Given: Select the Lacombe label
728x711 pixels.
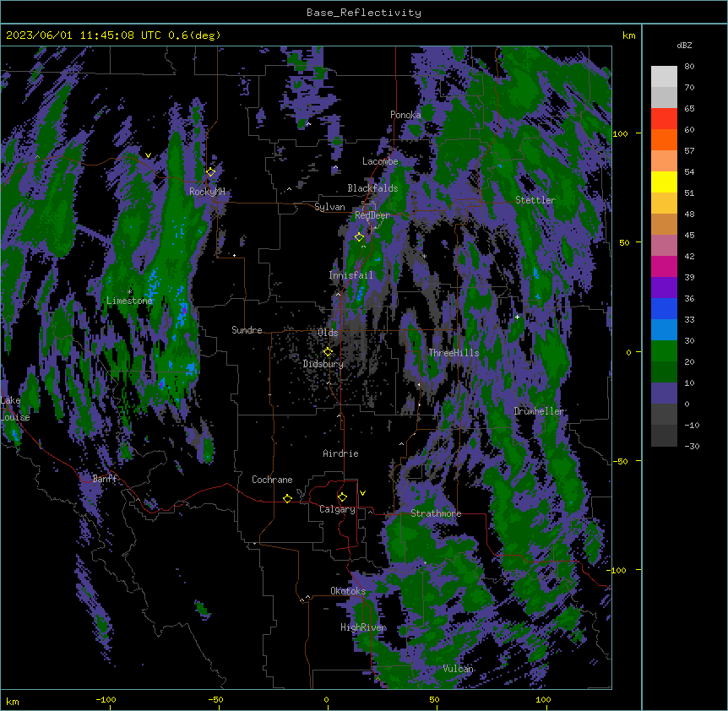Looking at the screenshot, I should pyautogui.click(x=380, y=161).
